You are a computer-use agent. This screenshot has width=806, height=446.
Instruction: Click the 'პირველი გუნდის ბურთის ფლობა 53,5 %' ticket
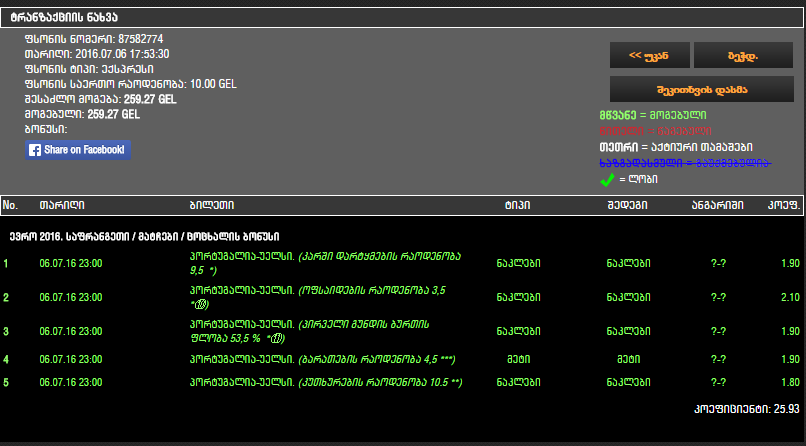tap(309, 331)
